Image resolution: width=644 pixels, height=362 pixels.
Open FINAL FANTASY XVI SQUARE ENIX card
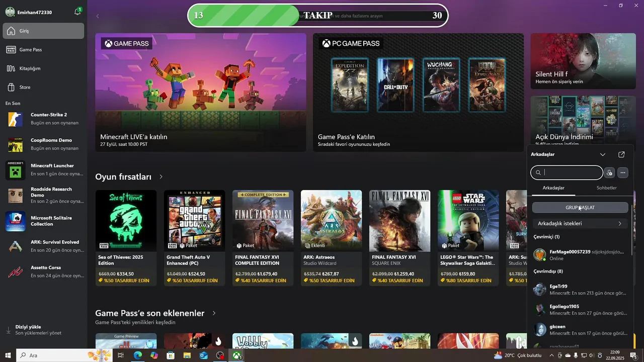(399, 238)
